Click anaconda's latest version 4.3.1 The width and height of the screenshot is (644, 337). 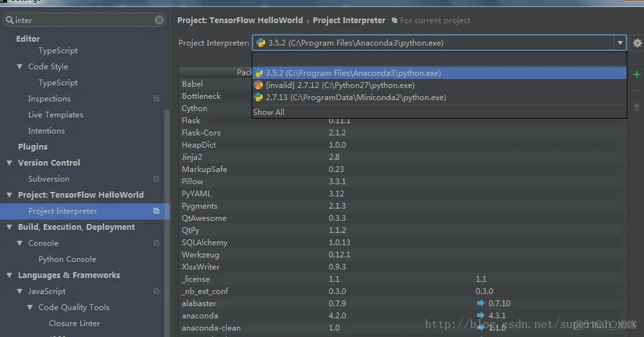(x=497, y=316)
